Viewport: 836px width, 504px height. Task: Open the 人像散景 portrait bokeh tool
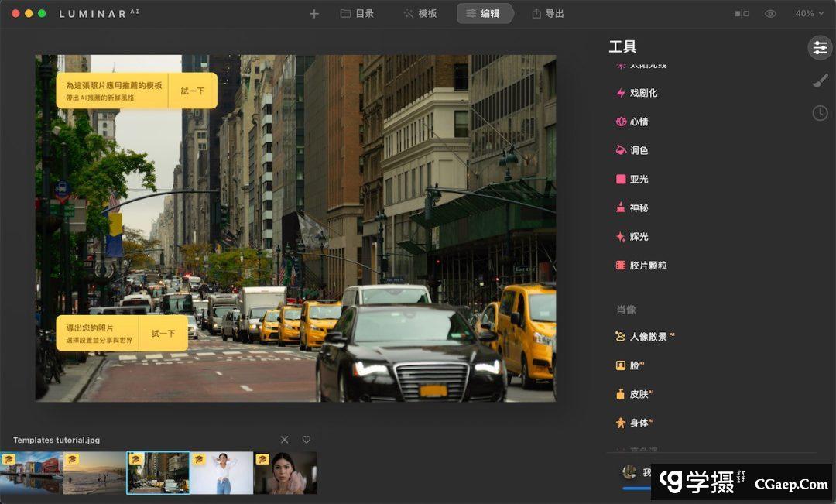647,337
